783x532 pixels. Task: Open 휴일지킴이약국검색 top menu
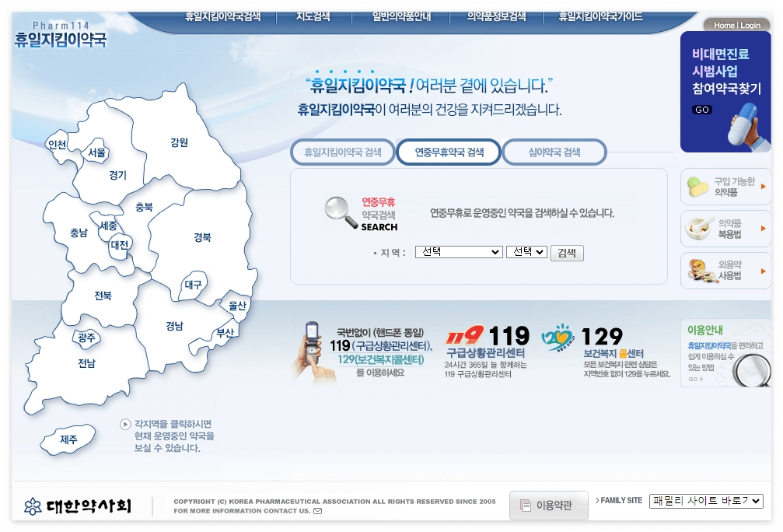(x=222, y=16)
